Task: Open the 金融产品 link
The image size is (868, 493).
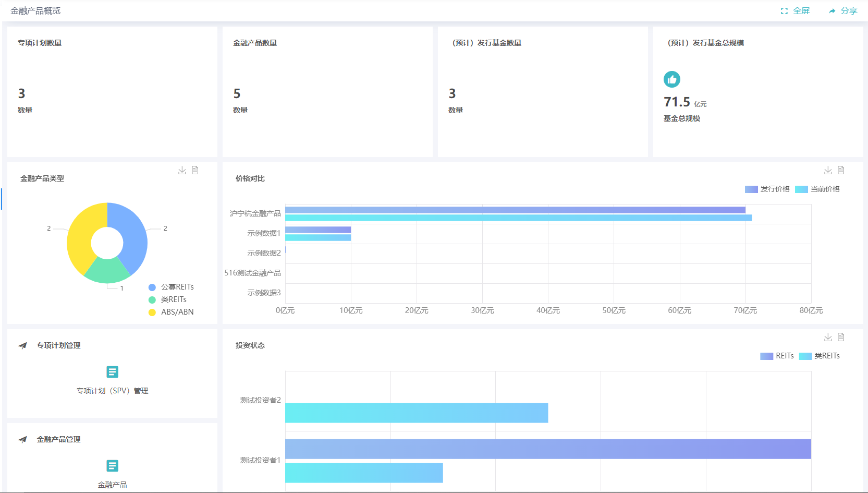Action: pos(112,485)
